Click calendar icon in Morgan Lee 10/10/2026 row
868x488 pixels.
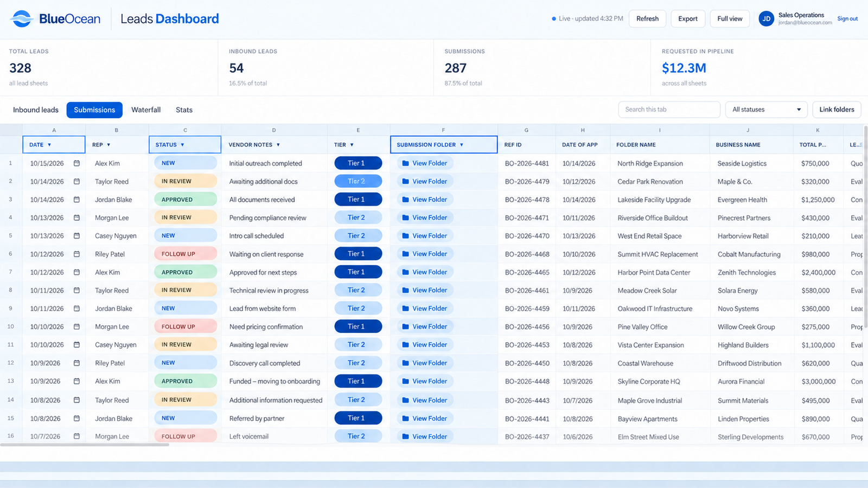(76, 326)
